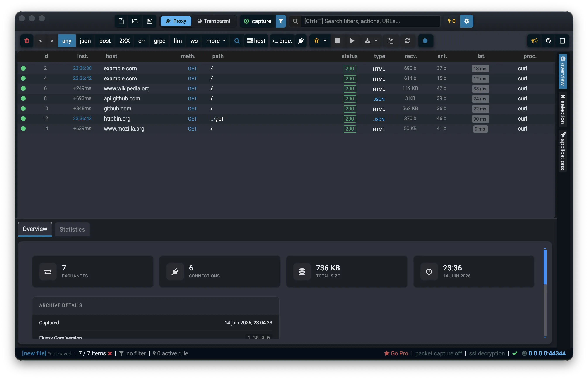The image size is (588, 379).
Task: Click the blue search magnifier in the filter bar
Action: (237, 41)
